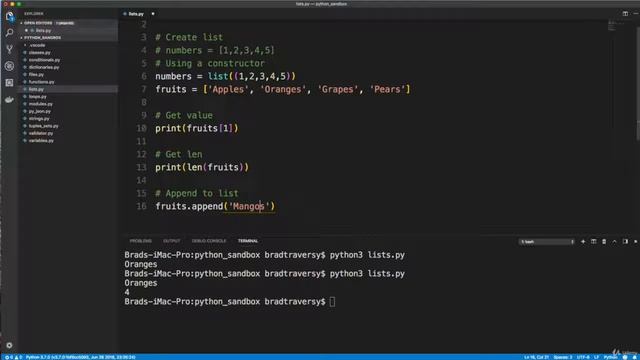
Task: Click line number 6 in the gutter
Action: pyautogui.click(x=144, y=76)
